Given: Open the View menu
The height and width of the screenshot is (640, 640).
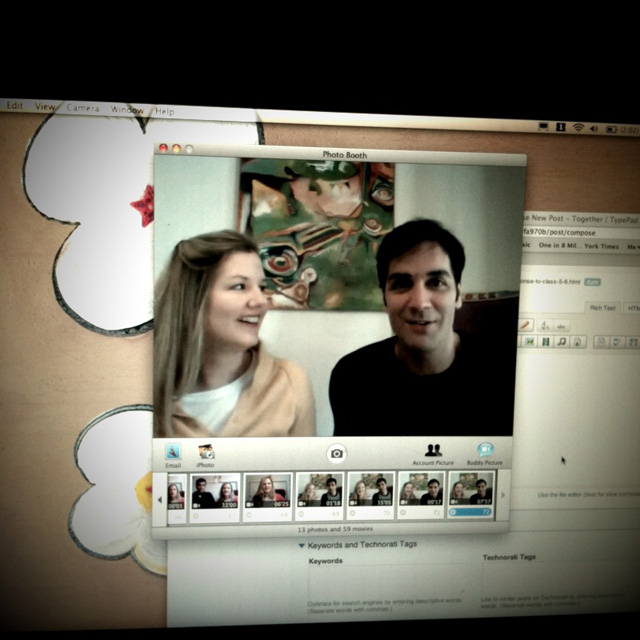Looking at the screenshot, I should [x=44, y=107].
